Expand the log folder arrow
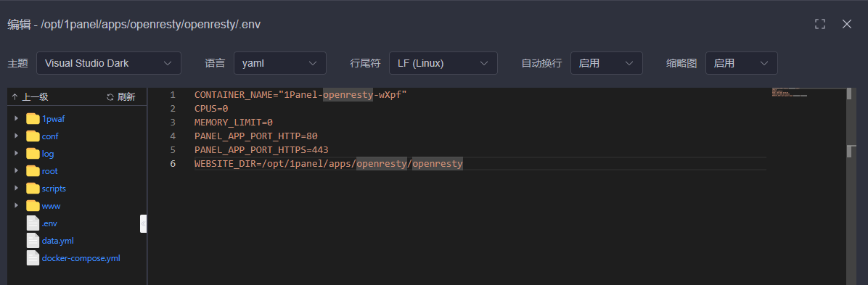Image resolution: width=868 pixels, height=285 pixels. coord(16,153)
